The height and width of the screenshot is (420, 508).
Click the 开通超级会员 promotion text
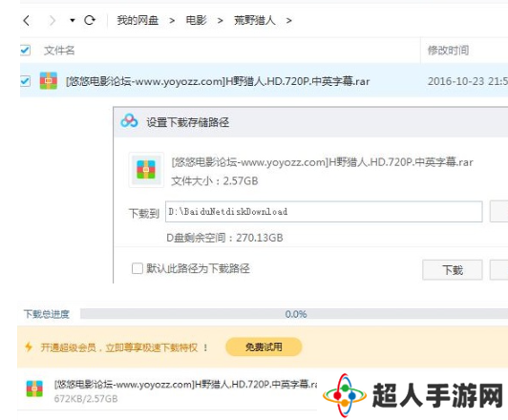point(124,347)
